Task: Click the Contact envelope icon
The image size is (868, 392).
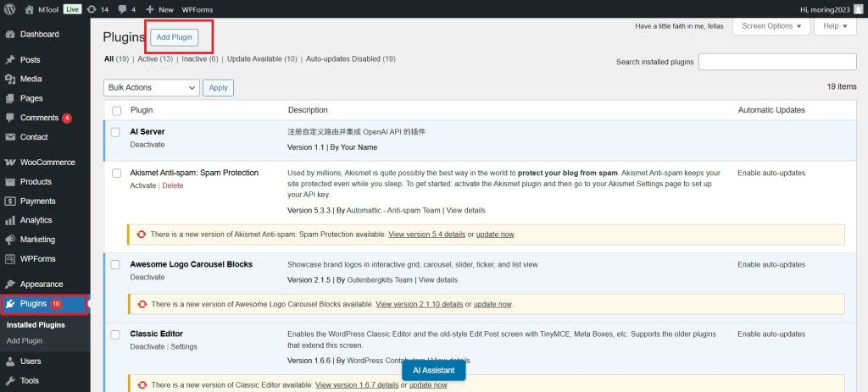Action: click(10, 137)
